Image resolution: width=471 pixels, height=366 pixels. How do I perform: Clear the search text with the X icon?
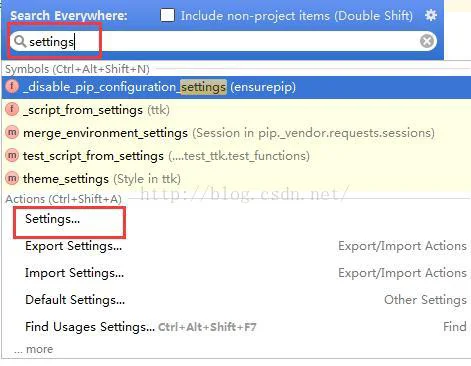point(427,41)
